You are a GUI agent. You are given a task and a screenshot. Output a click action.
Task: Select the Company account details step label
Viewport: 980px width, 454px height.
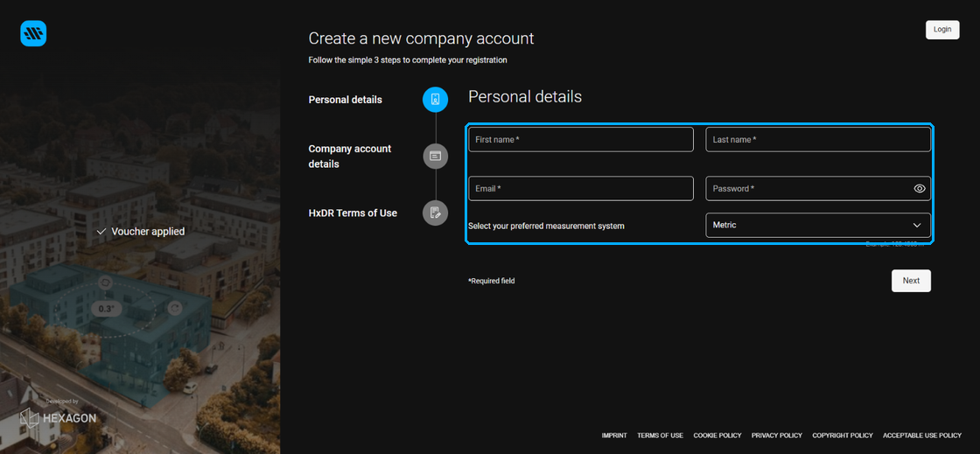[350, 156]
